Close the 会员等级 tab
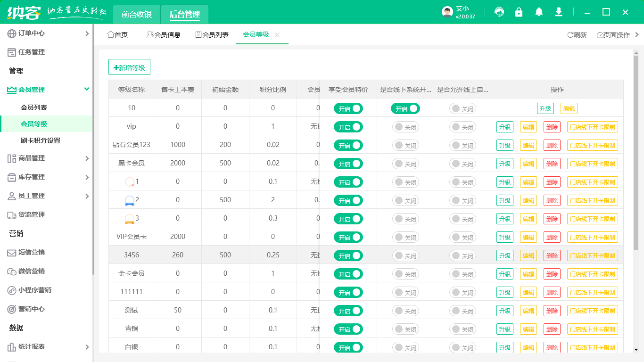The height and width of the screenshot is (362, 644). 277,34
